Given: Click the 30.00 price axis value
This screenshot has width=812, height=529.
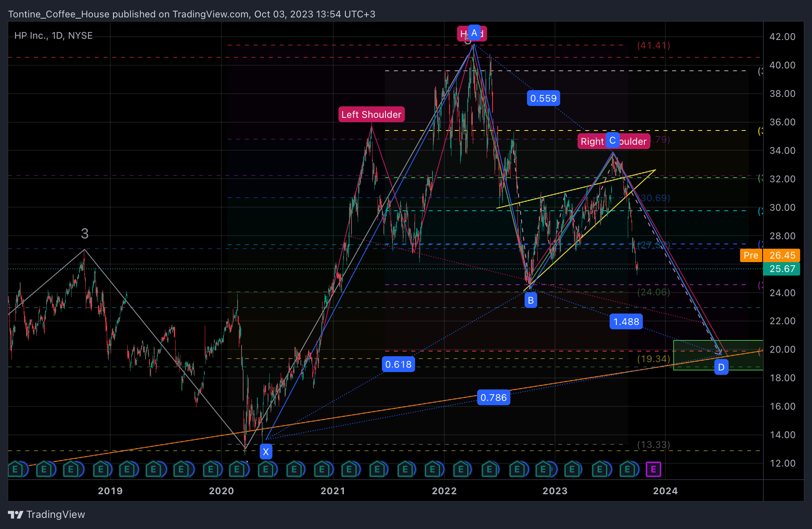Looking at the screenshot, I should (x=782, y=208).
